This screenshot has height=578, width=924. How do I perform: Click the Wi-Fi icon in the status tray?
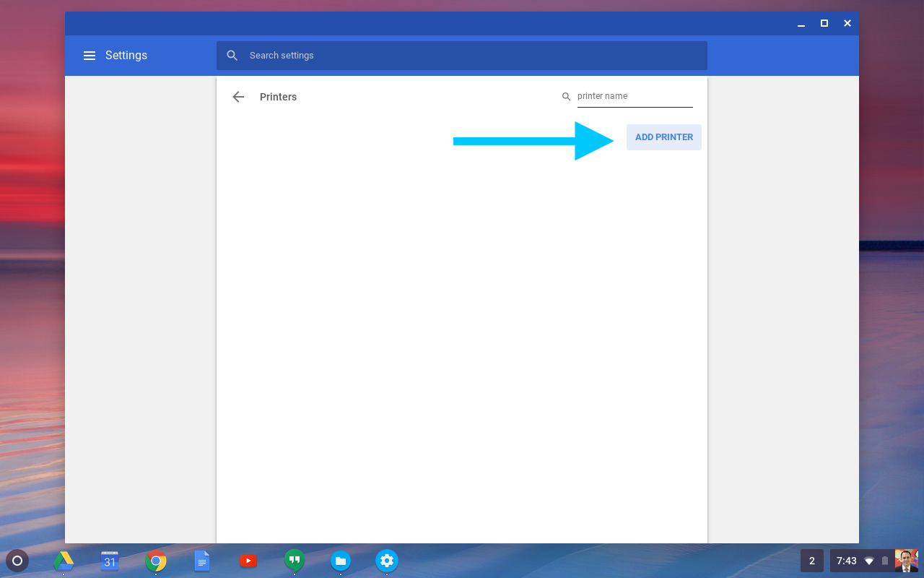[x=869, y=561]
